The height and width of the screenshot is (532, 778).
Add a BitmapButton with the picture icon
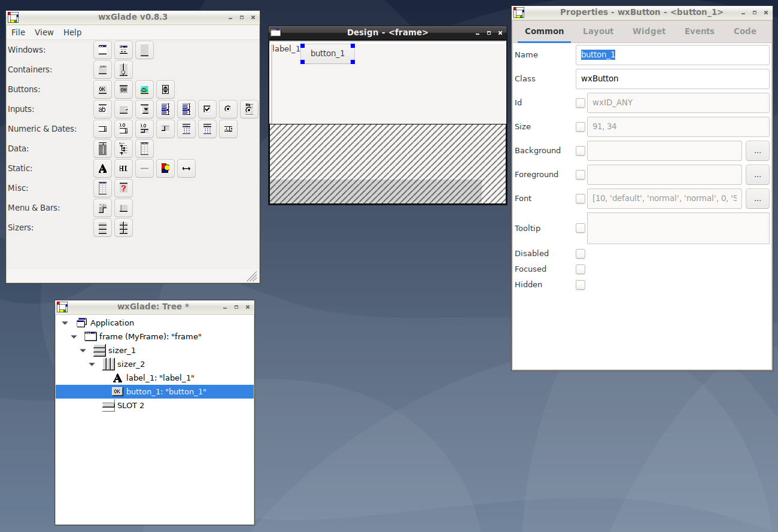click(x=145, y=90)
